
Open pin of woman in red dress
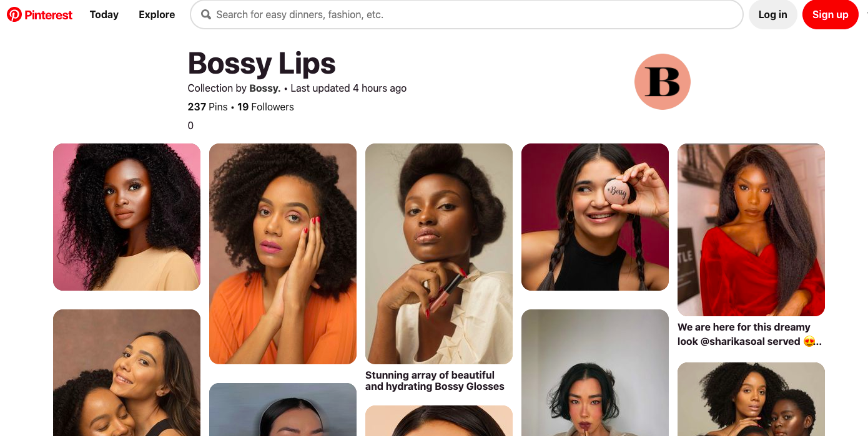[x=751, y=230]
